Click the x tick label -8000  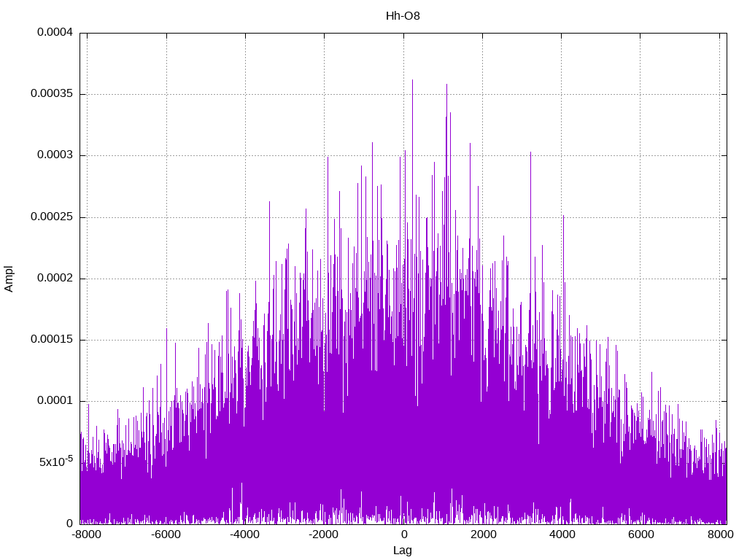[x=87, y=534]
